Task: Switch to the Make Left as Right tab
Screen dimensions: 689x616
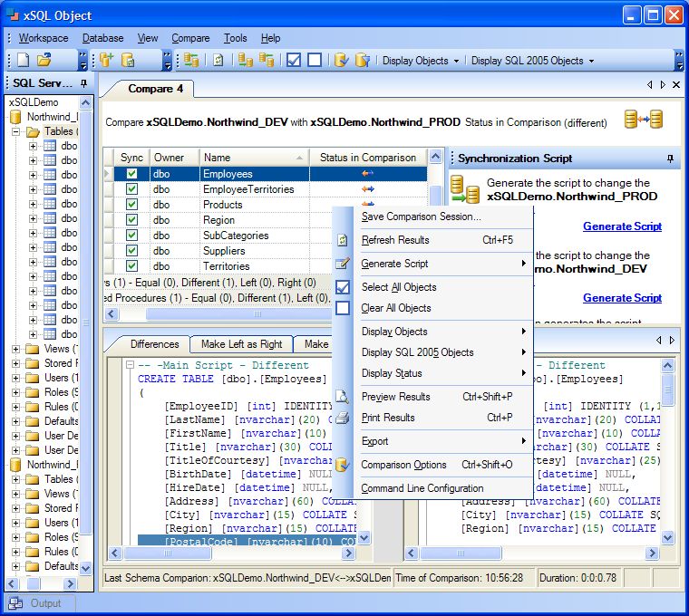Action: point(241,344)
